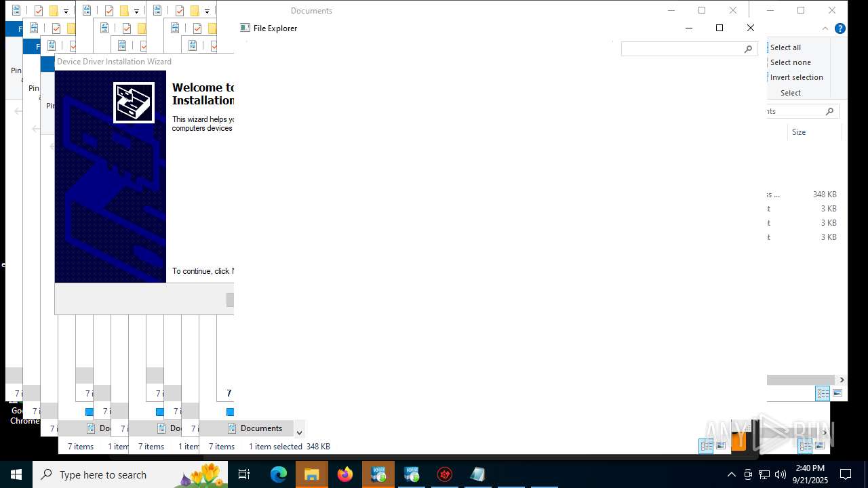The image size is (868, 488).
Task: Switch File Explorer window to large icons view
Action: [721, 445]
